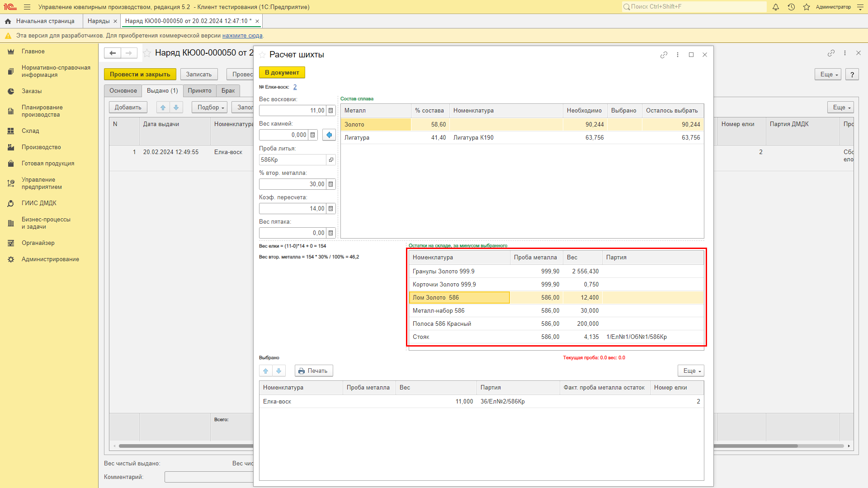
Task: Open the main menu hamburger icon
Action: (27, 7)
